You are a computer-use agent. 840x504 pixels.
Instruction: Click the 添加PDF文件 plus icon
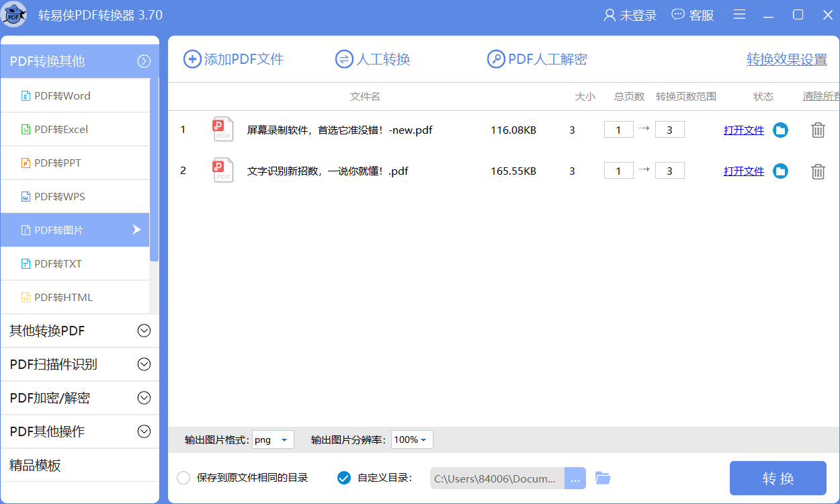tap(192, 59)
